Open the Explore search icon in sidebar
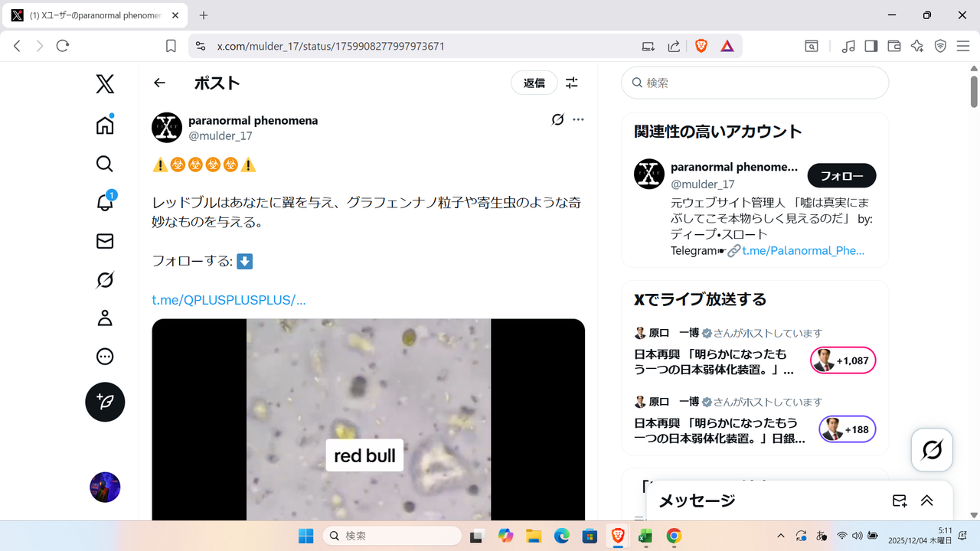Viewport: 980px width, 551px height. (x=105, y=164)
